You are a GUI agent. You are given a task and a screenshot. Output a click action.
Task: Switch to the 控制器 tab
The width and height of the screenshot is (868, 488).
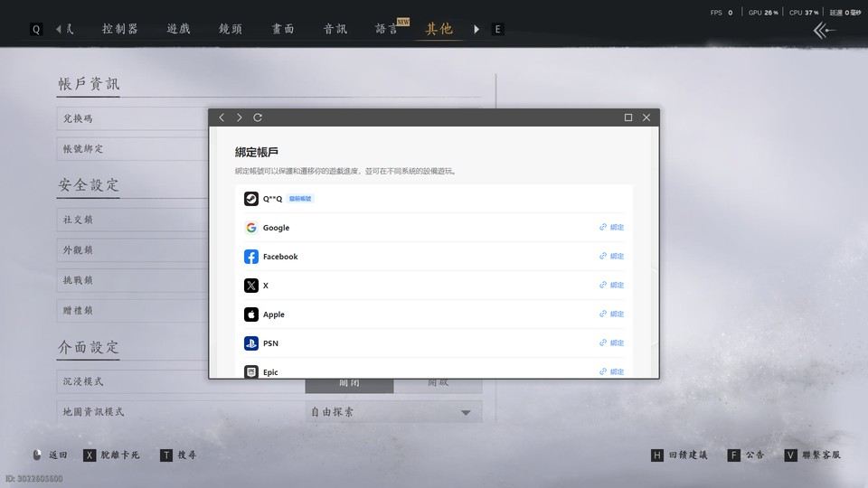pos(120,29)
